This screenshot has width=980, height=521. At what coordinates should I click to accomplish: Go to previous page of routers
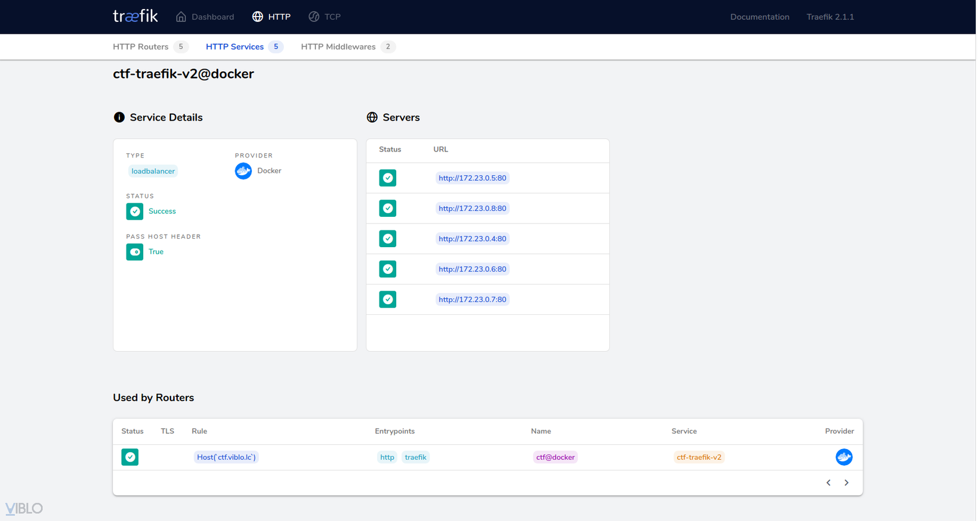pos(829,483)
